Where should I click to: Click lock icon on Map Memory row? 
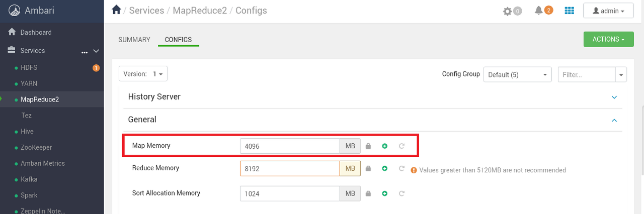(x=368, y=146)
